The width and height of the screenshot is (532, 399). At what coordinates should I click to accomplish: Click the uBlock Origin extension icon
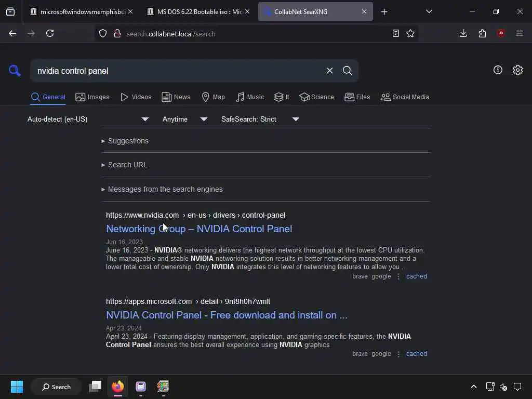point(501,33)
